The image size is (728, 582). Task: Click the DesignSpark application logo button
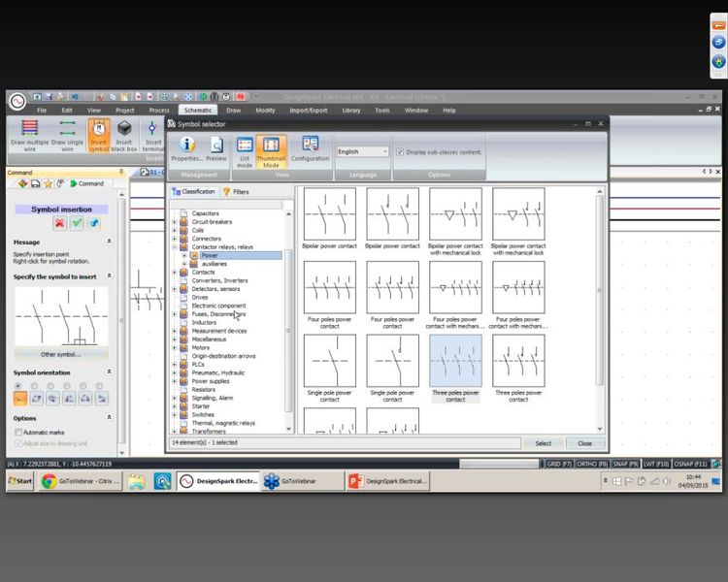click(17, 101)
